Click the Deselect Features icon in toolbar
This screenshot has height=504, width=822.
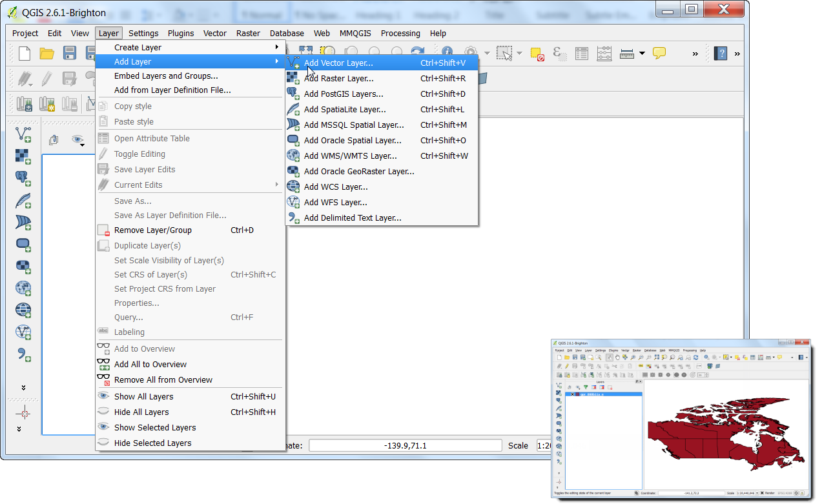pos(537,54)
